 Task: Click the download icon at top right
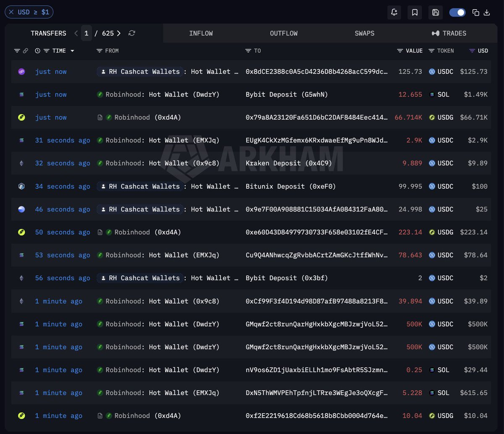(487, 12)
